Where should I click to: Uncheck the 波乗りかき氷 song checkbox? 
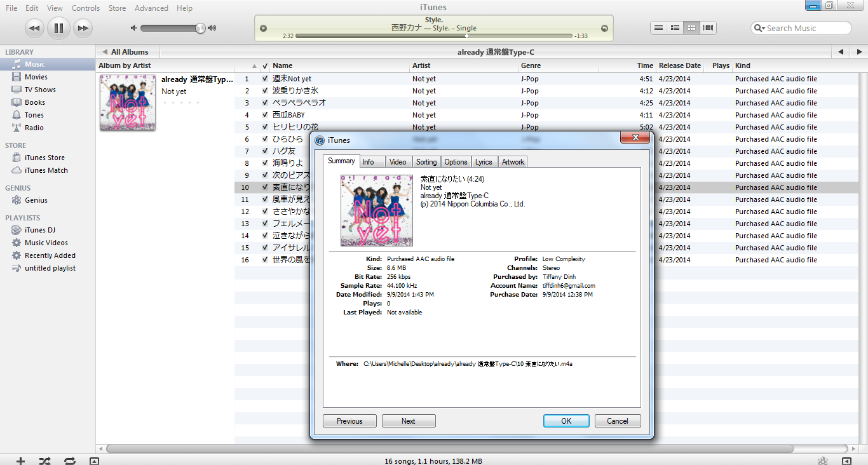pos(265,91)
